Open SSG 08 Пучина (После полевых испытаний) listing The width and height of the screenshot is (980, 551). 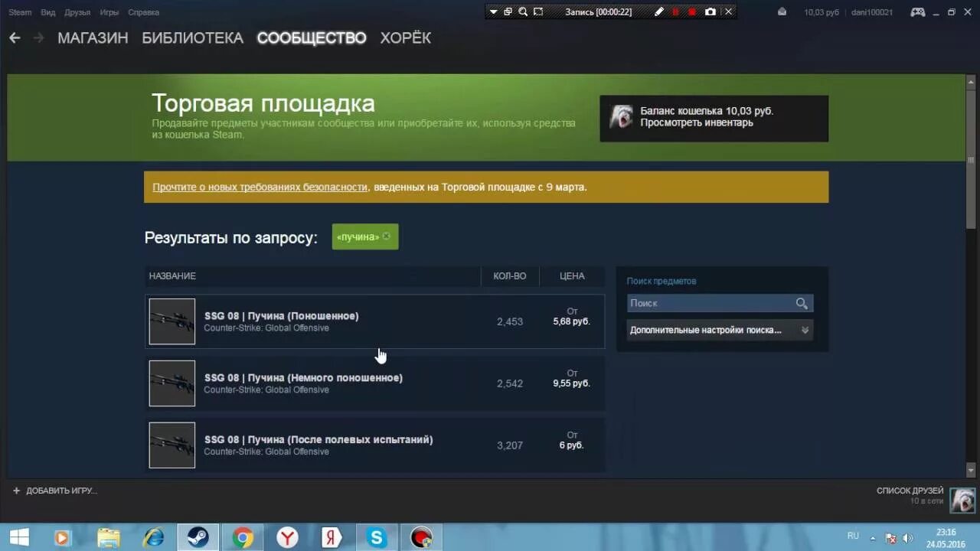tap(375, 445)
